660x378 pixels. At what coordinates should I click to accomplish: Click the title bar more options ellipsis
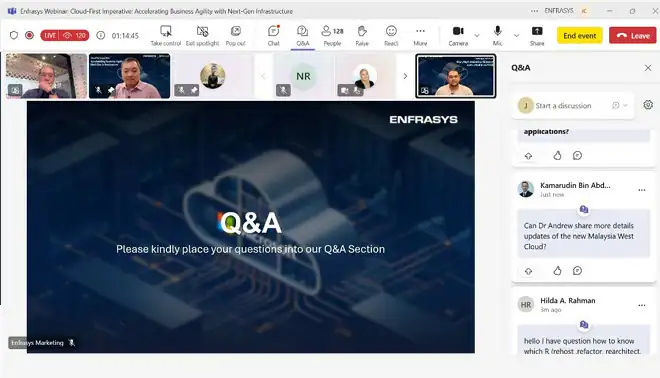(534, 11)
